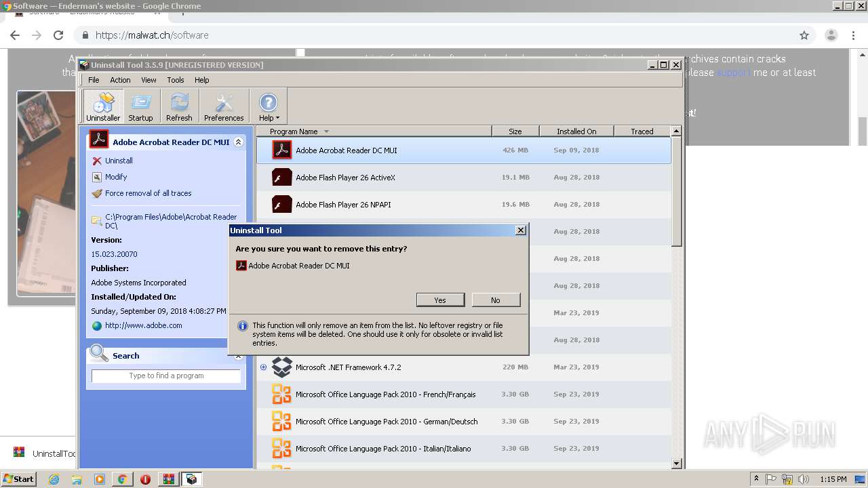Select Office Language Pack German/Deutsch icon
The height and width of the screenshot is (488, 868).
[x=282, y=421]
